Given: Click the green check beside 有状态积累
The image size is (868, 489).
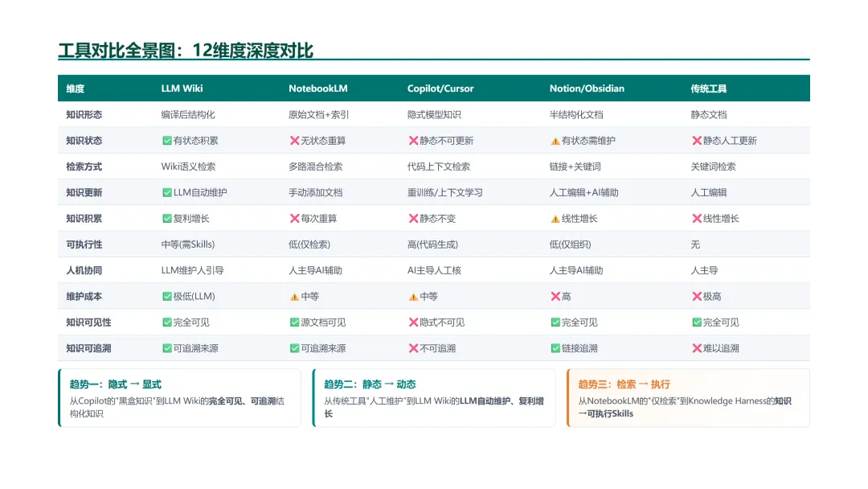Looking at the screenshot, I should tap(166, 141).
